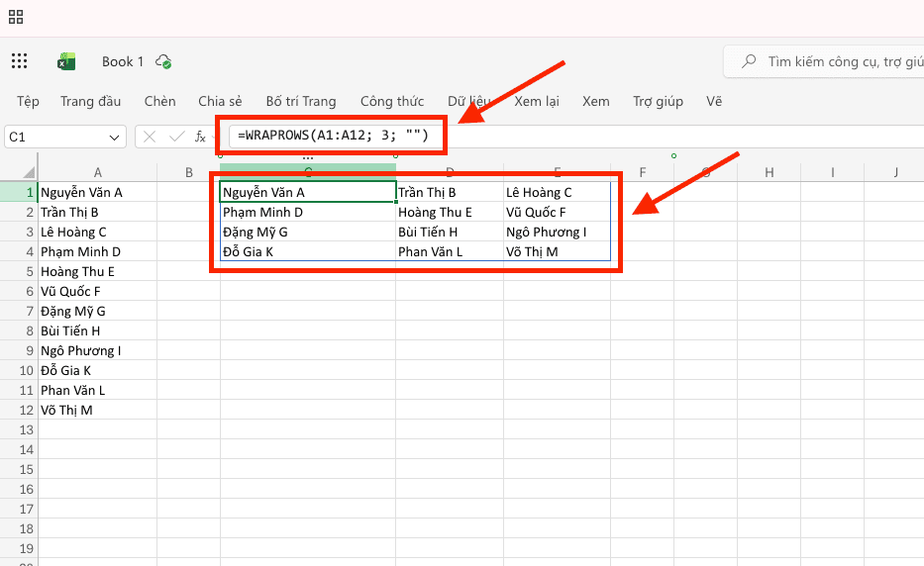Switch to the Bố trí Trang tab

(300, 101)
